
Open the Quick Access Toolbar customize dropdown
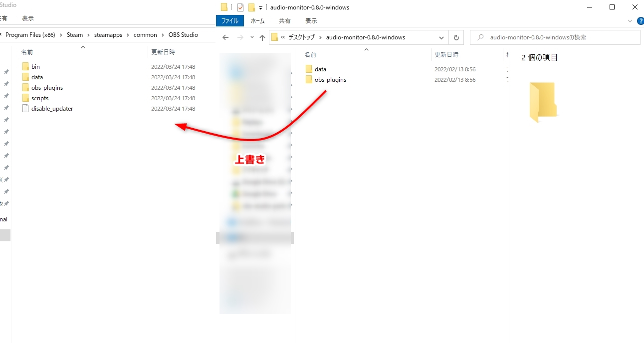click(x=260, y=8)
